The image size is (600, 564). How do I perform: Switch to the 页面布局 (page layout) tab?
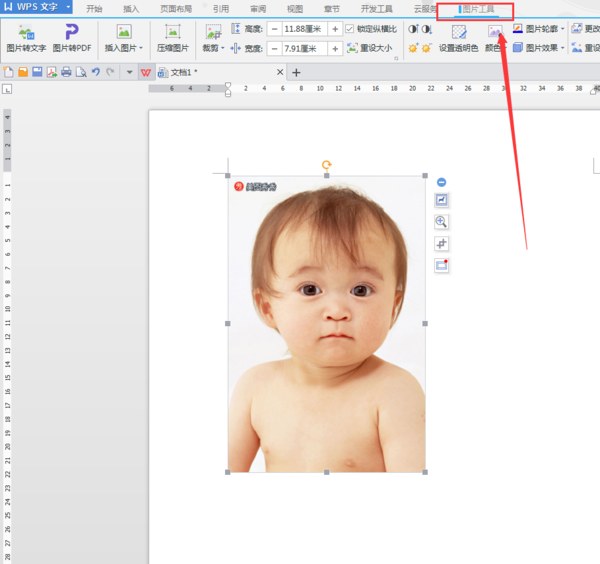point(176,8)
